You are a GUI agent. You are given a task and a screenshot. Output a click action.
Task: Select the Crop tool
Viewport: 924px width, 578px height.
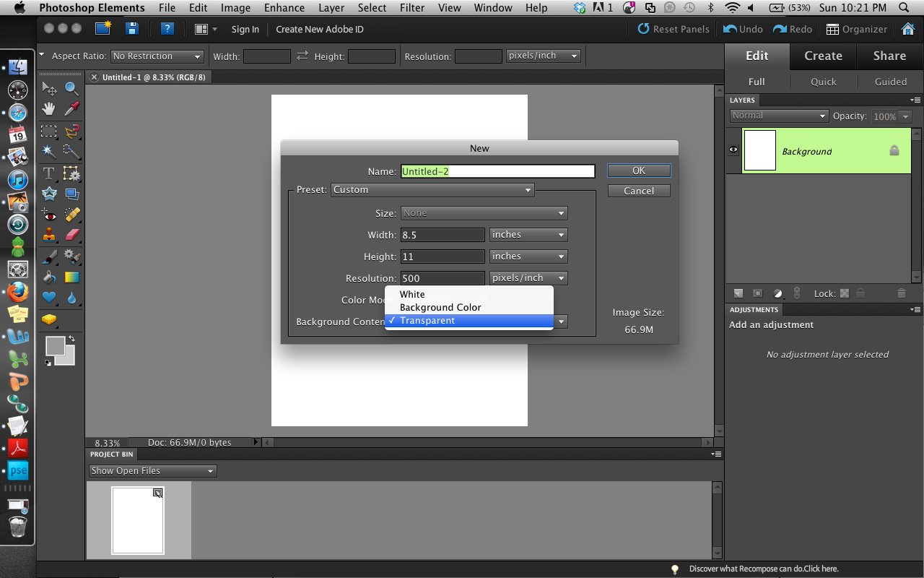point(71,173)
